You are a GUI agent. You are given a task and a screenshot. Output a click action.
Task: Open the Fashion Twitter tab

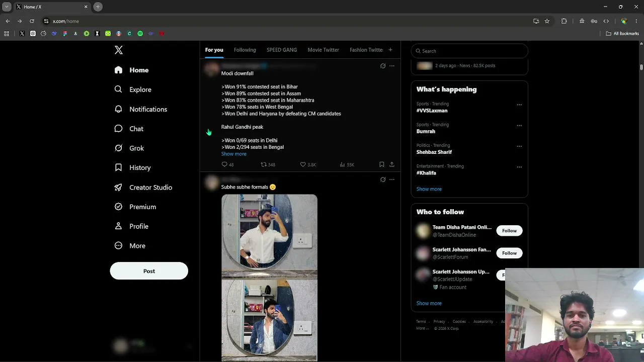pyautogui.click(x=366, y=50)
